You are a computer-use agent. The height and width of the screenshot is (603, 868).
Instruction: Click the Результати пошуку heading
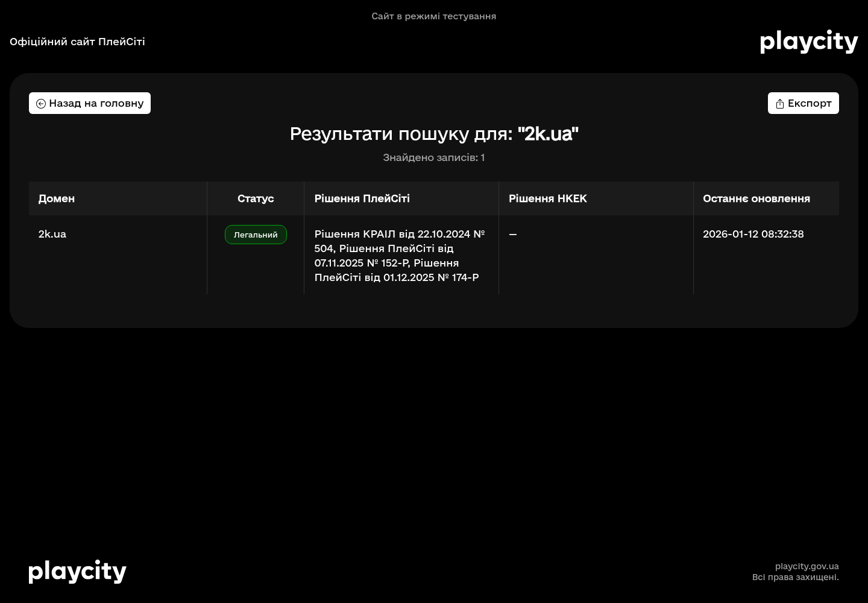[434, 134]
